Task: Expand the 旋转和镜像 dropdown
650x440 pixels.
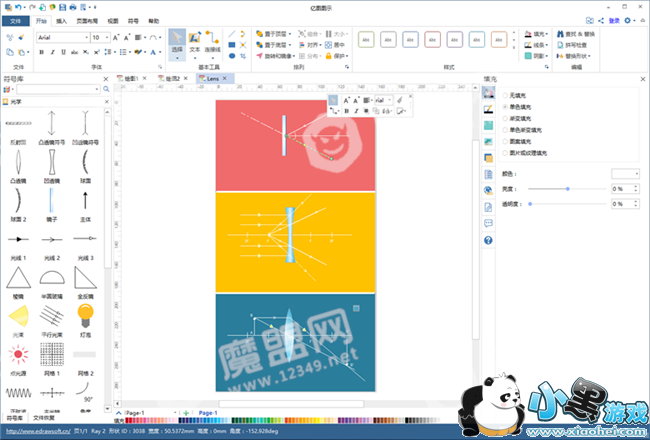Action: click(294, 56)
